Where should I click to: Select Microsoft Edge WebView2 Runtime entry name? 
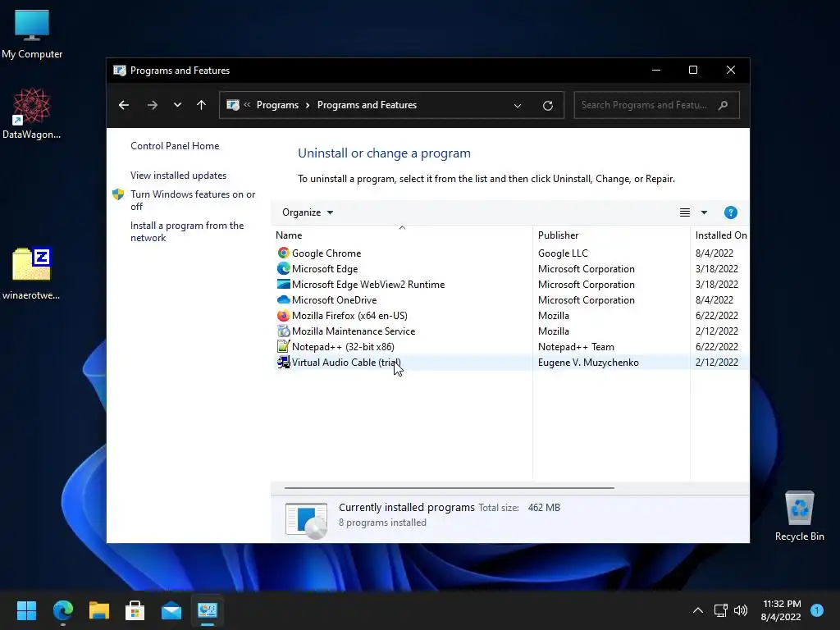[368, 284]
